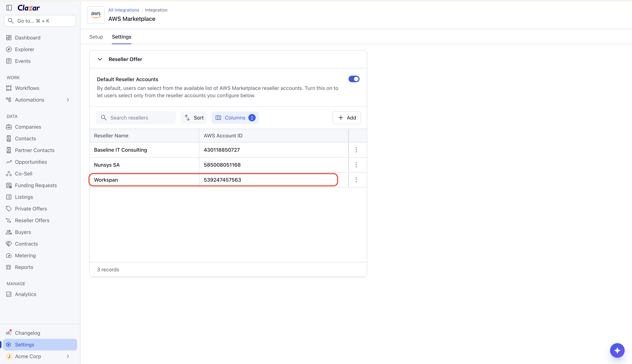Viewport: 632px width, 364px height.
Task: Navigate to Private Offers page
Action: [x=31, y=209]
